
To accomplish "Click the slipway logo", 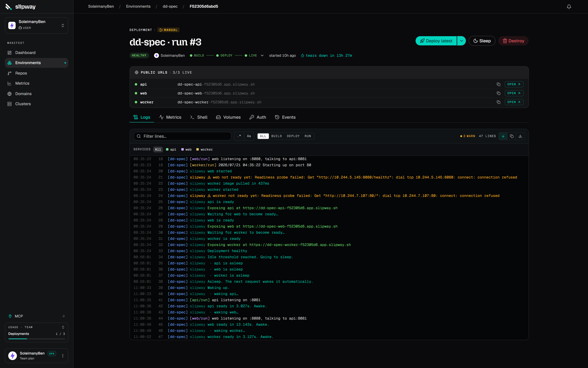I will point(20,7).
